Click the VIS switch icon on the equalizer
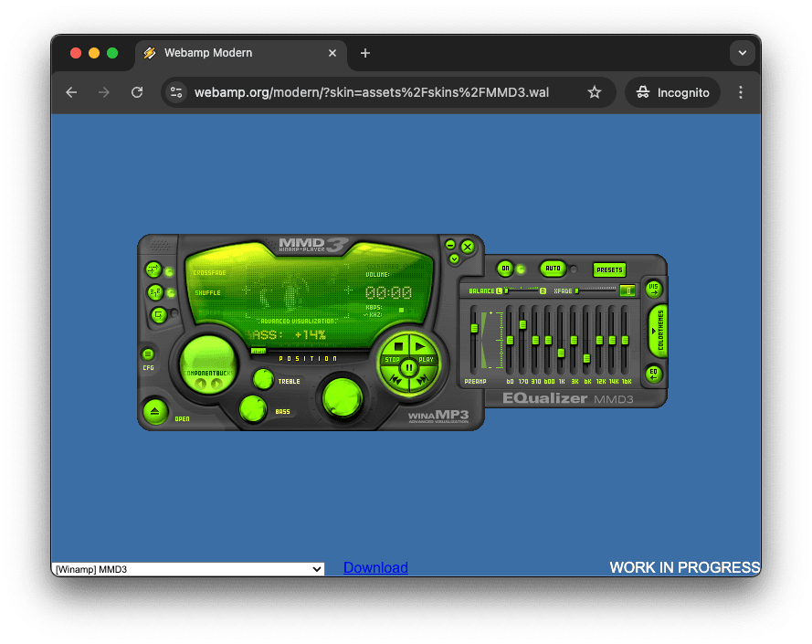This screenshot has width=812, height=644. click(x=653, y=290)
